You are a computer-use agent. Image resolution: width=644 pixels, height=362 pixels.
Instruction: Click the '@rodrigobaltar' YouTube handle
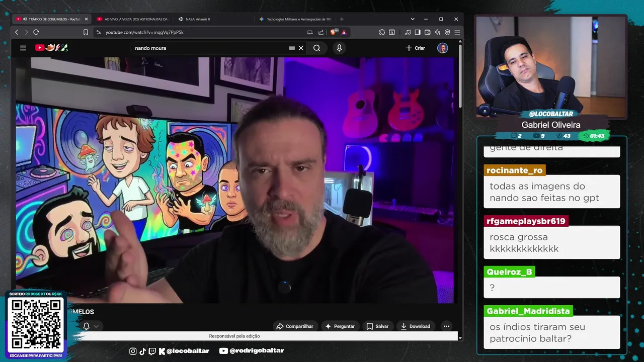click(x=257, y=350)
